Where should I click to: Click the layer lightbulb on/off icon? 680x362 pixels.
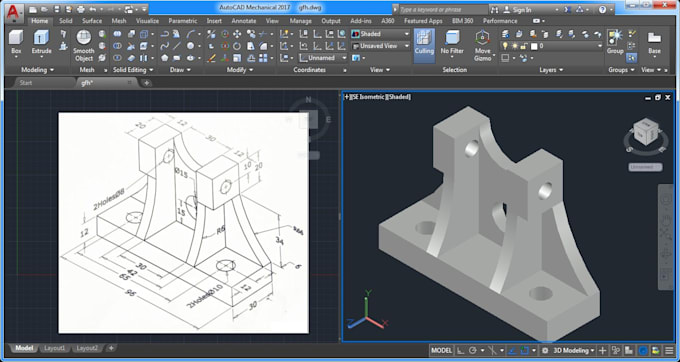point(505,46)
